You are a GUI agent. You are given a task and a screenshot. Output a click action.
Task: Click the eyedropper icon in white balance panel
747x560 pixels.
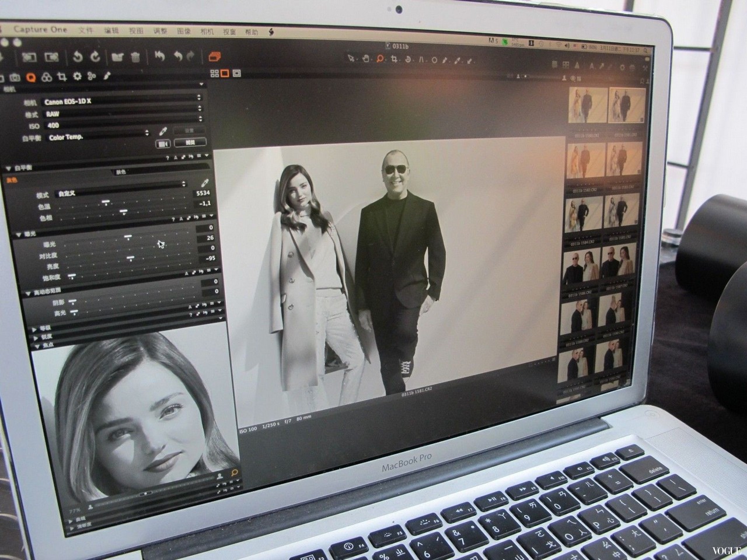[204, 183]
